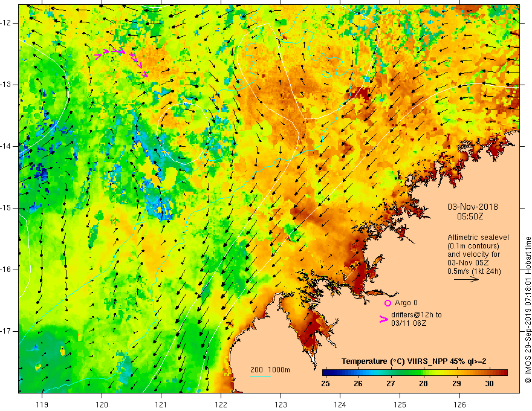Click the '03-Nov 05Z' text line
Viewport: 532px width, 411px height.
467,263
